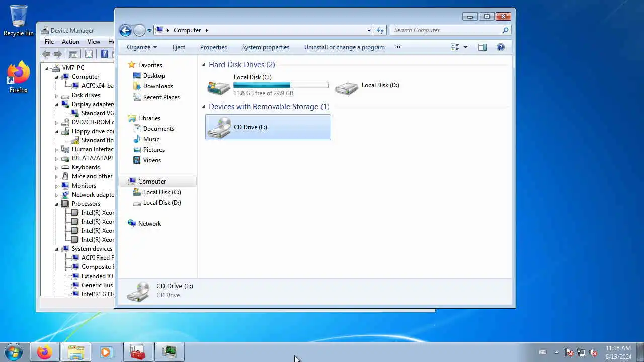Image resolution: width=644 pixels, height=362 pixels.
Task: Click Device Manager back arrow icon
Action: (46, 54)
